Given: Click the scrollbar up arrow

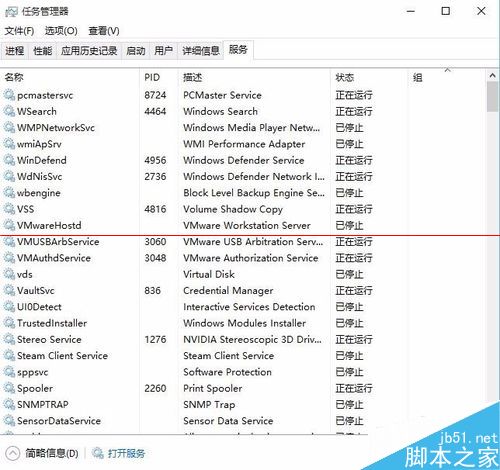Looking at the screenshot, I should (492, 76).
